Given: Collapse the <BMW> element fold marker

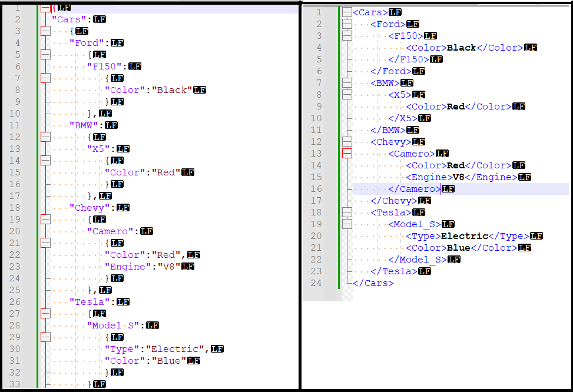Looking at the screenshot, I should coord(347,83).
